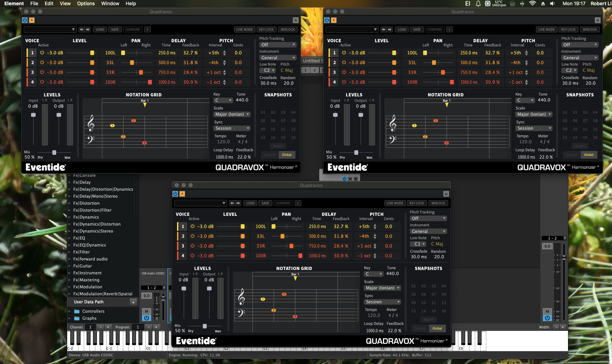Open Instrument General dropdown in top-left Quadravox

click(x=278, y=58)
